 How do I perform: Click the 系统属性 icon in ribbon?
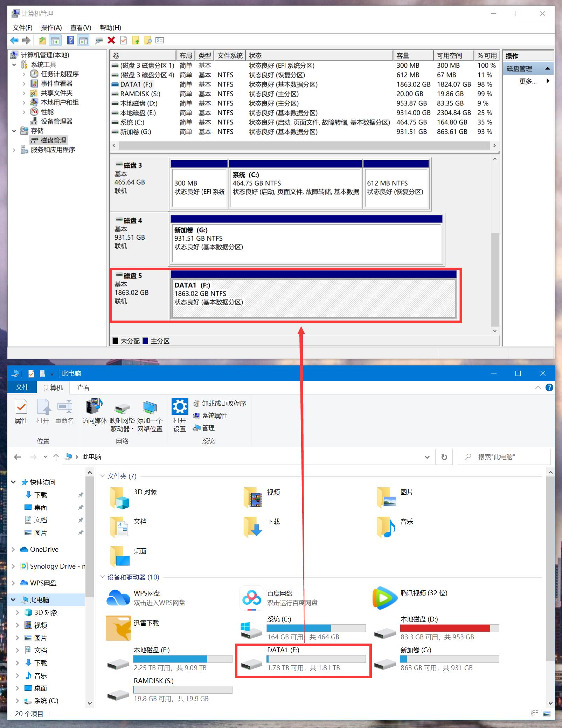coord(197,416)
